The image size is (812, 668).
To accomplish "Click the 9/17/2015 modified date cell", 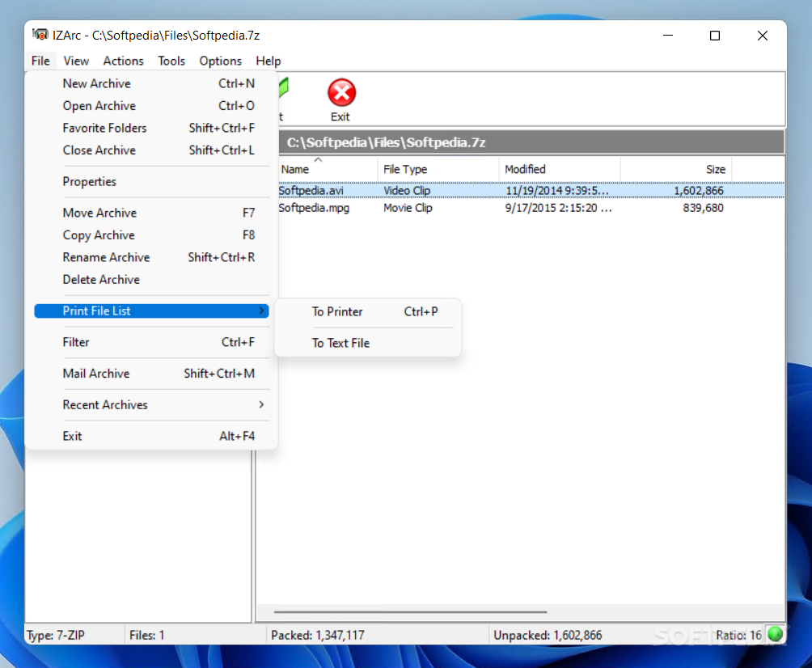I will pos(558,208).
